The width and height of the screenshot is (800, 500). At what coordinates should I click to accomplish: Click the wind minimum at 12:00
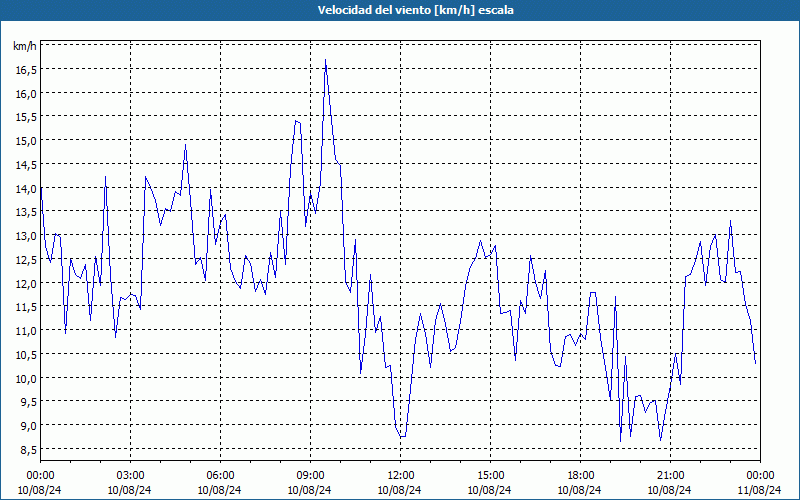click(x=402, y=436)
